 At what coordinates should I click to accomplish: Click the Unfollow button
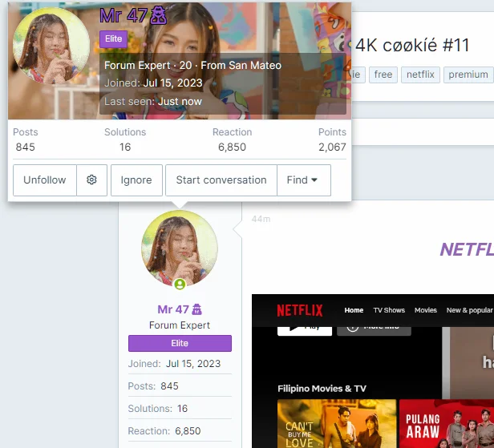click(x=45, y=180)
